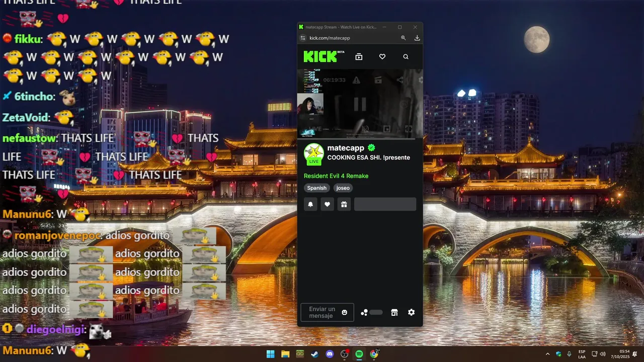Click the microphone icon in system tray
The height and width of the screenshot is (362, 644).
(569, 354)
